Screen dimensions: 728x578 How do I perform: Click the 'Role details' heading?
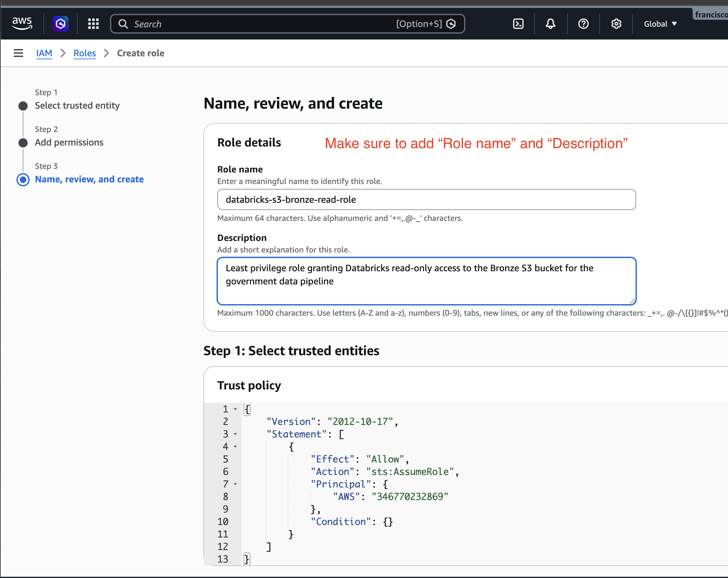[x=249, y=143]
